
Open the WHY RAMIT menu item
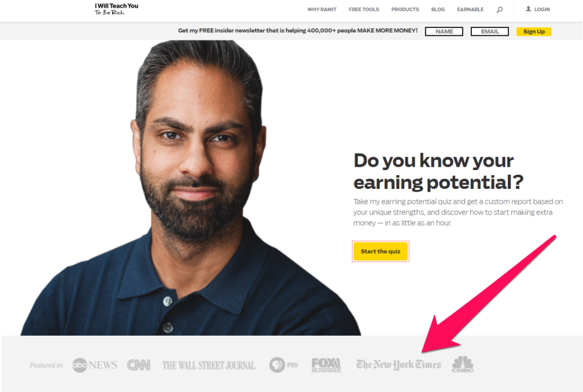(322, 9)
